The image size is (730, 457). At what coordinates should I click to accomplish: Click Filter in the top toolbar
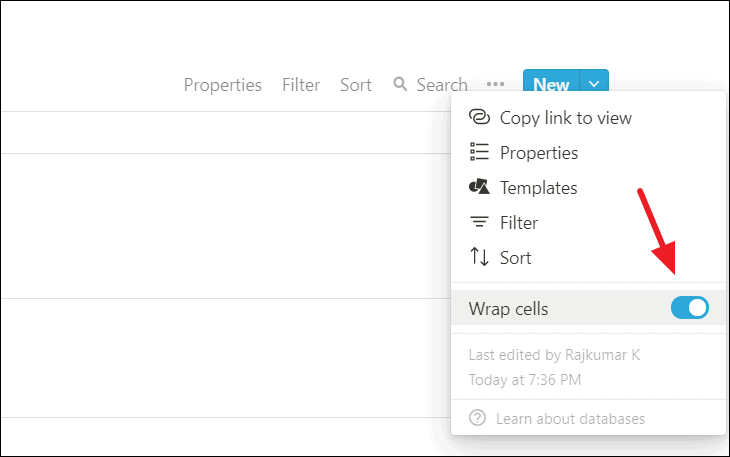(301, 85)
